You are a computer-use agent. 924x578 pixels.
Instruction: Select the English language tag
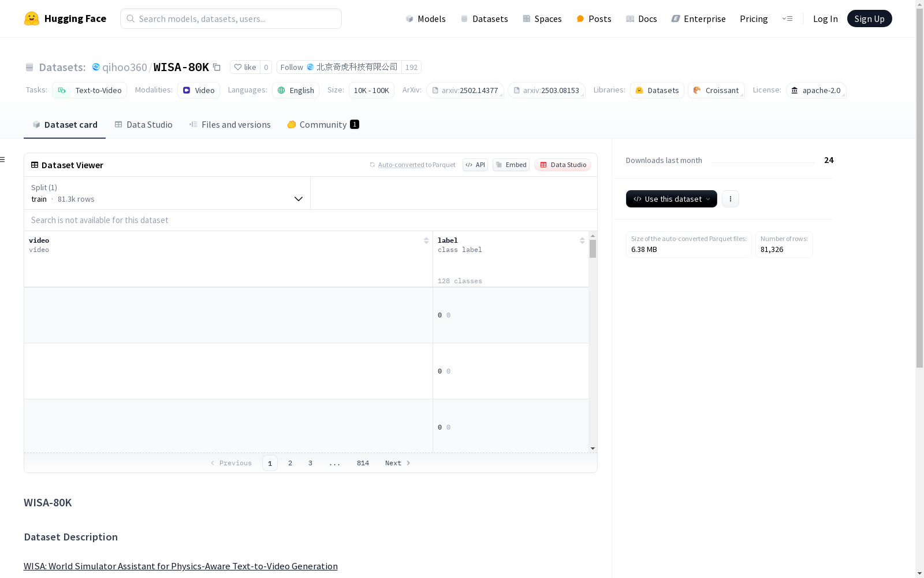296,90
